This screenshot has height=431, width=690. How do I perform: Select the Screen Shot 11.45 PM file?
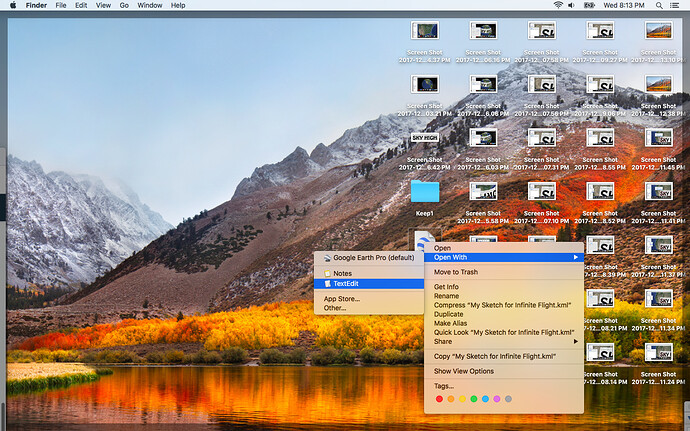659,138
